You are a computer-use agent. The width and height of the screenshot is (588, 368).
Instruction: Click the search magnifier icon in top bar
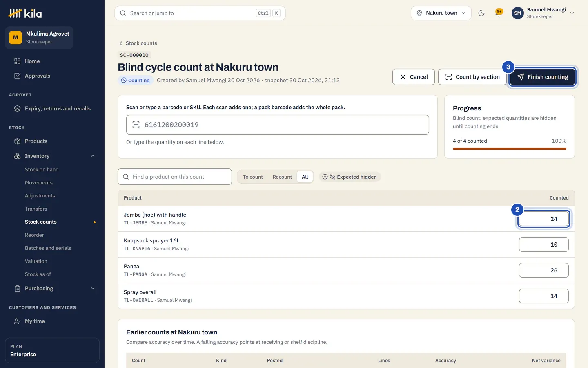(123, 13)
